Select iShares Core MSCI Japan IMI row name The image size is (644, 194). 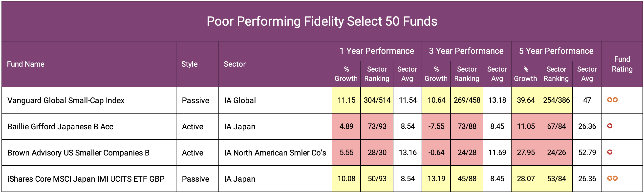point(86,179)
